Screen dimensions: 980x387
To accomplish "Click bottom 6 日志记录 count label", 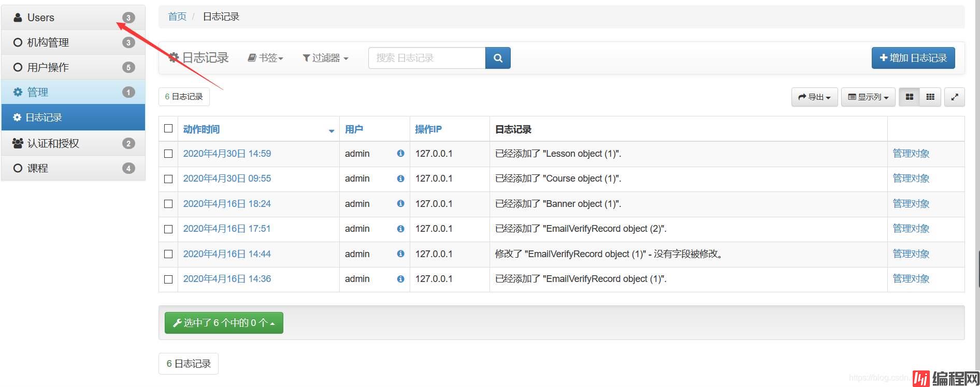I will coord(189,364).
